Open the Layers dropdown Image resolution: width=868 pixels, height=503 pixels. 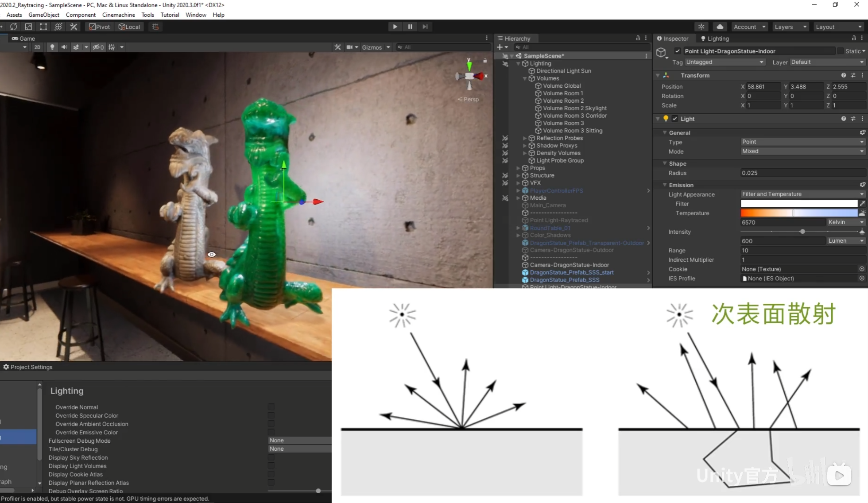coord(790,27)
